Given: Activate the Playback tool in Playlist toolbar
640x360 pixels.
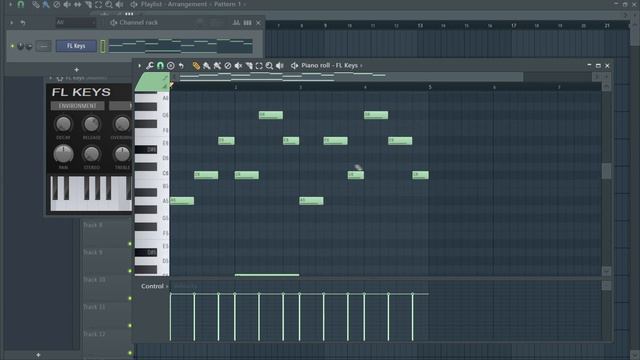Looking at the screenshot, I should click(119, 4).
